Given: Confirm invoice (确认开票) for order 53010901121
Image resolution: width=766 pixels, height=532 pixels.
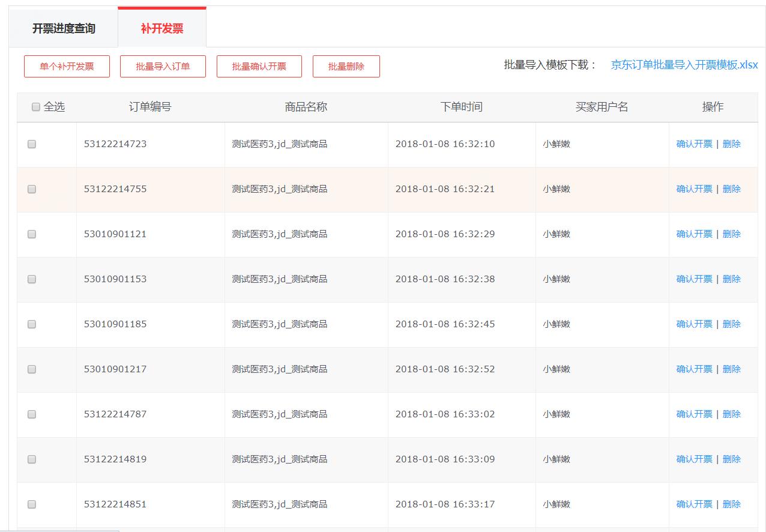Looking at the screenshot, I should (694, 234).
